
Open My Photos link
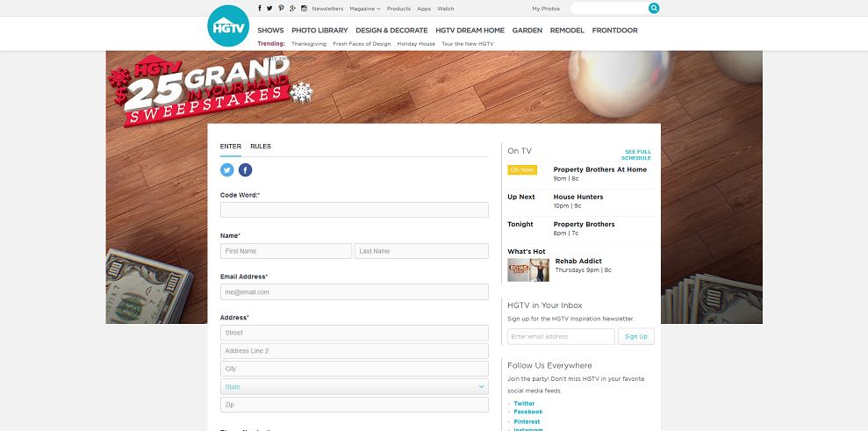(546, 9)
